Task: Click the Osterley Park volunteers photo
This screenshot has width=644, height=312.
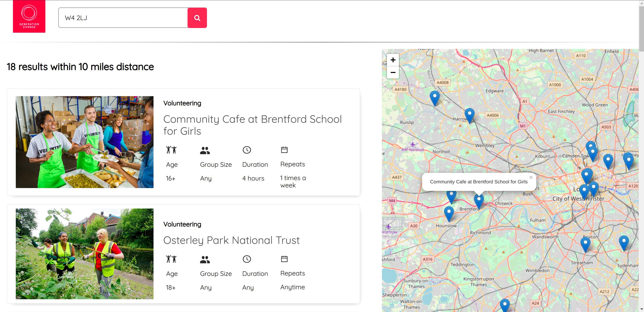Action: tap(84, 254)
